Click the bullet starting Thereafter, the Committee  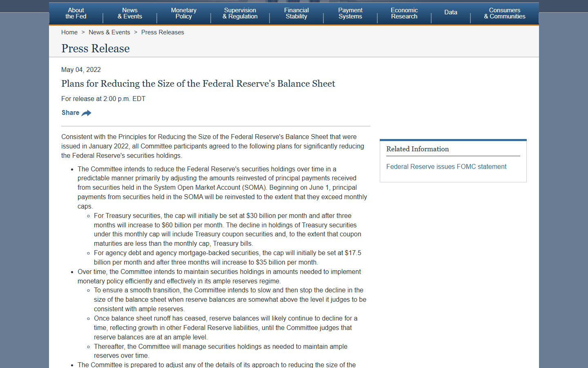(x=220, y=351)
